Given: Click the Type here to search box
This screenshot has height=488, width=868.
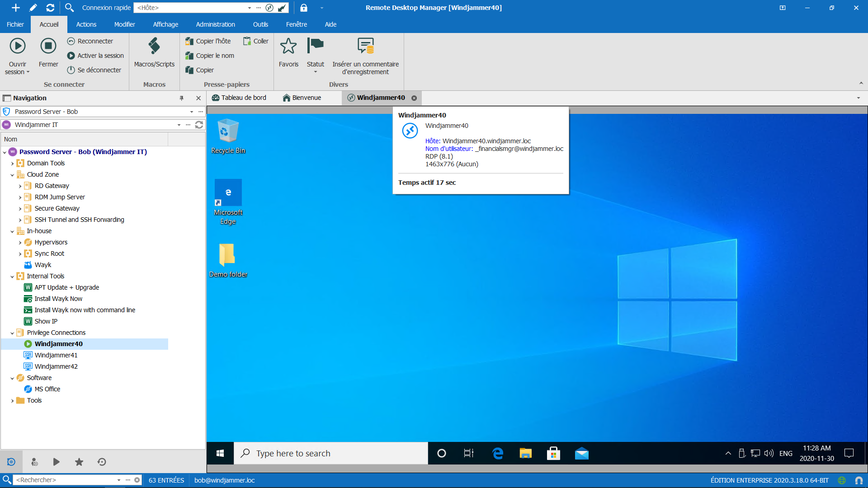Looking at the screenshot, I should [331, 453].
